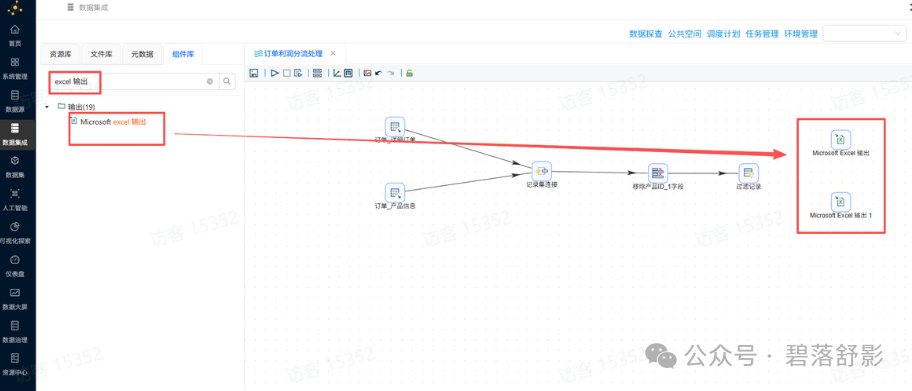Switch to the 元数据 tab
The width and height of the screenshot is (912, 391).
coord(142,54)
